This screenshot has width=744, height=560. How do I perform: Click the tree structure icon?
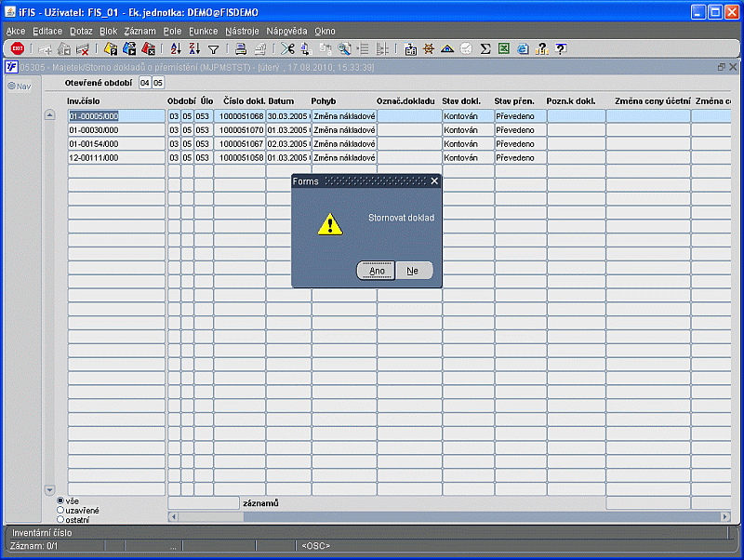(382, 48)
